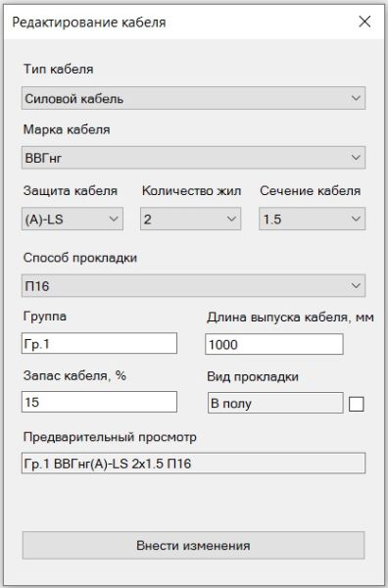Open the Сечение кабеля dropdown
This screenshot has height=588, width=388.
(312, 219)
